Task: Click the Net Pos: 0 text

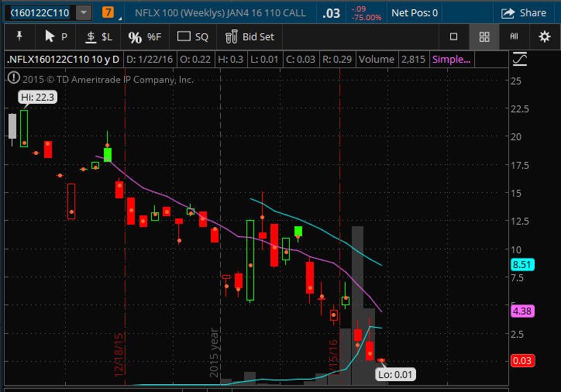Action: click(415, 13)
